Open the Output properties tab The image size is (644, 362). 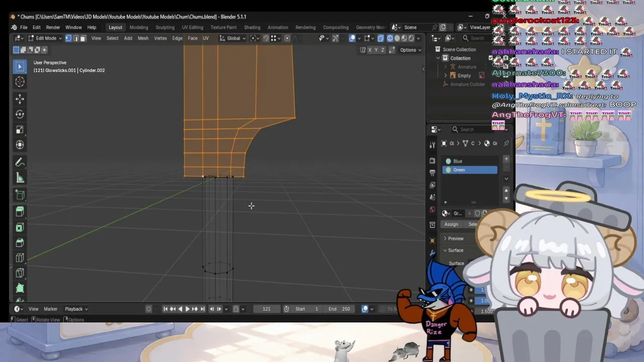click(x=432, y=172)
